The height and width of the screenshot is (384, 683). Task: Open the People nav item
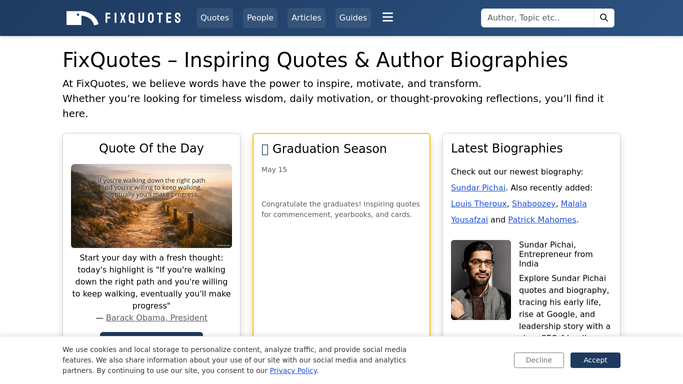tap(260, 18)
